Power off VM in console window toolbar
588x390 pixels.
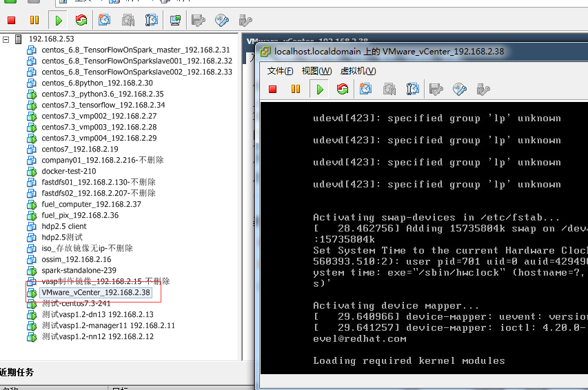272,90
